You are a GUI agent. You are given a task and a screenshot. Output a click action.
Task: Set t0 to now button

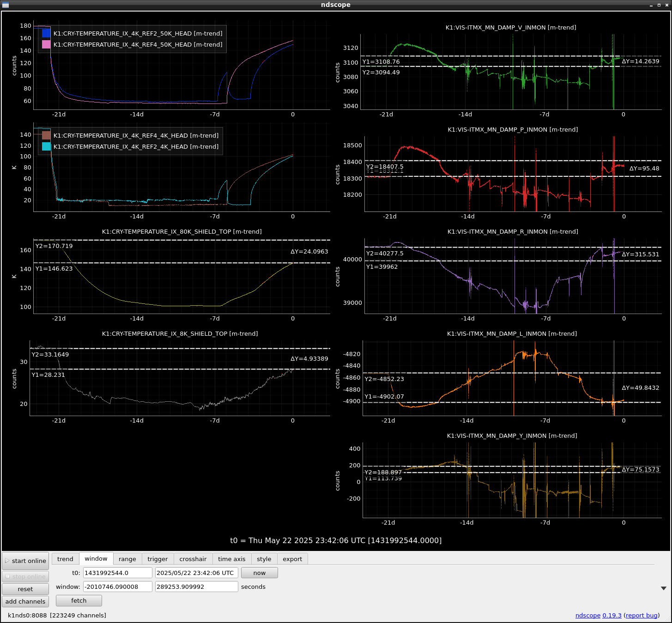tap(260, 573)
